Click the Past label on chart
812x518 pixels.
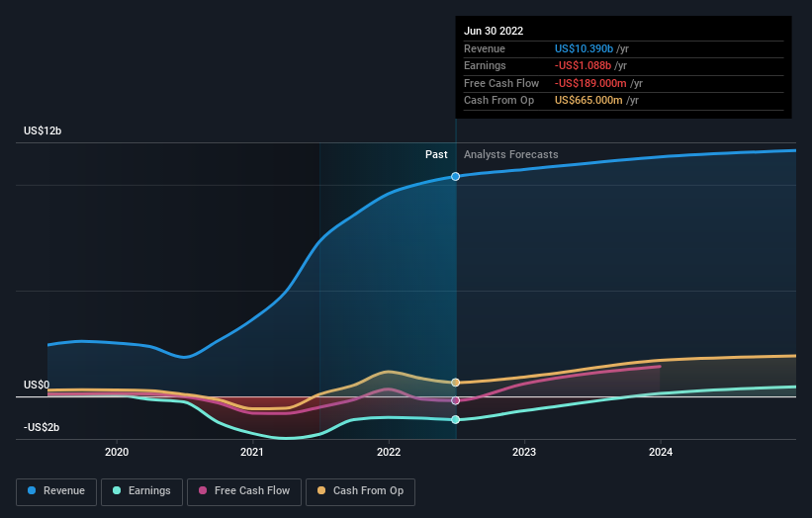pyautogui.click(x=436, y=155)
